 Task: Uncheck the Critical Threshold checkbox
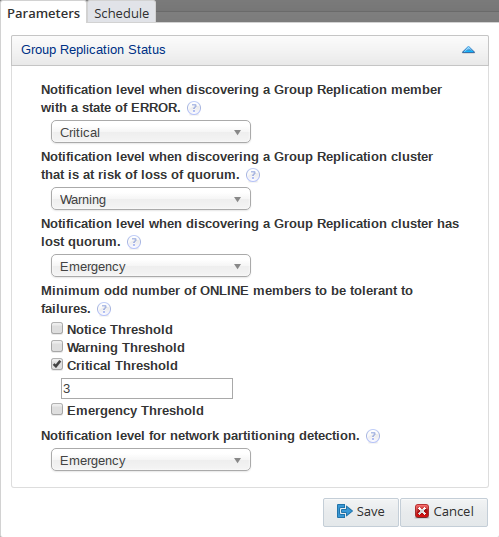pos(57,364)
